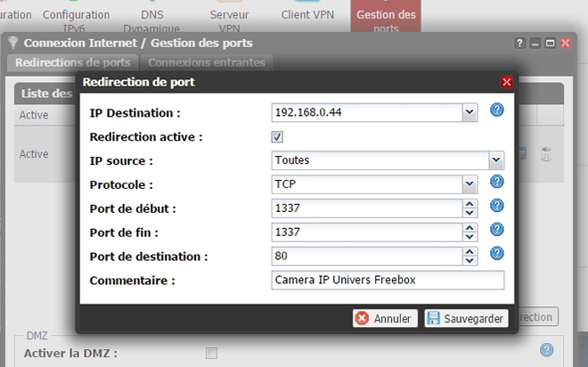Open the IP Destination dropdown
The height and width of the screenshot is (367, 588).
470,113
